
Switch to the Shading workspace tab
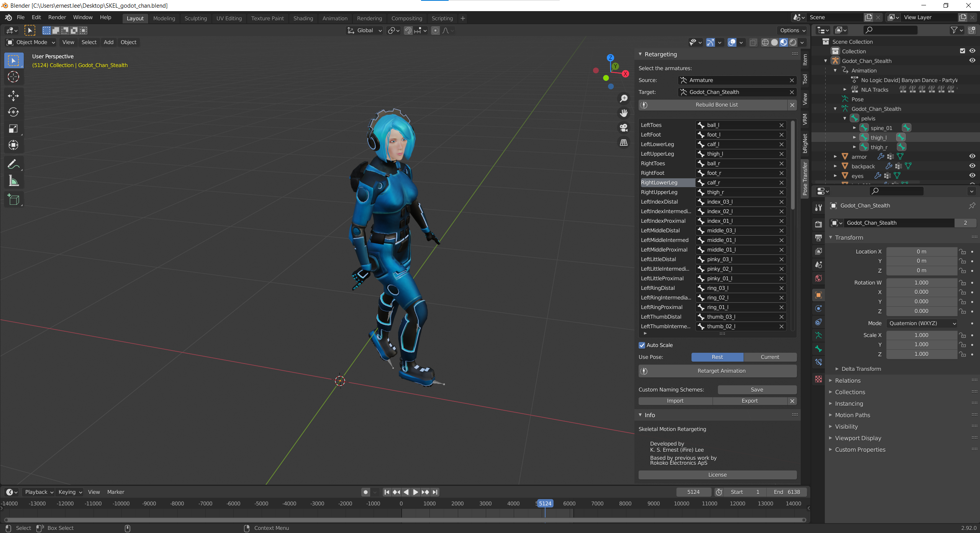(303, 18)
